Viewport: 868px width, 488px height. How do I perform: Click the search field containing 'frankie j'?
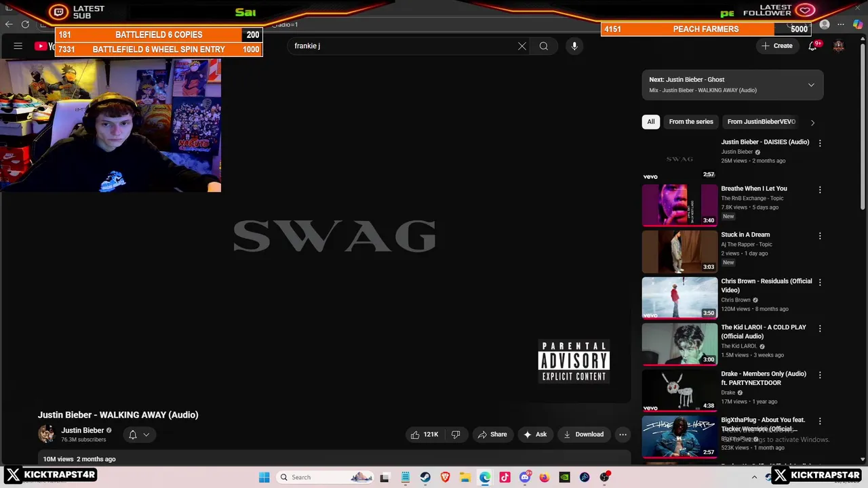403,46
